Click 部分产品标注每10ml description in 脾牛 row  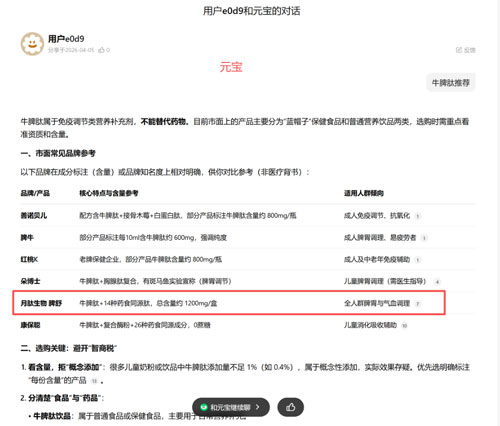click(x=153, y=237)
